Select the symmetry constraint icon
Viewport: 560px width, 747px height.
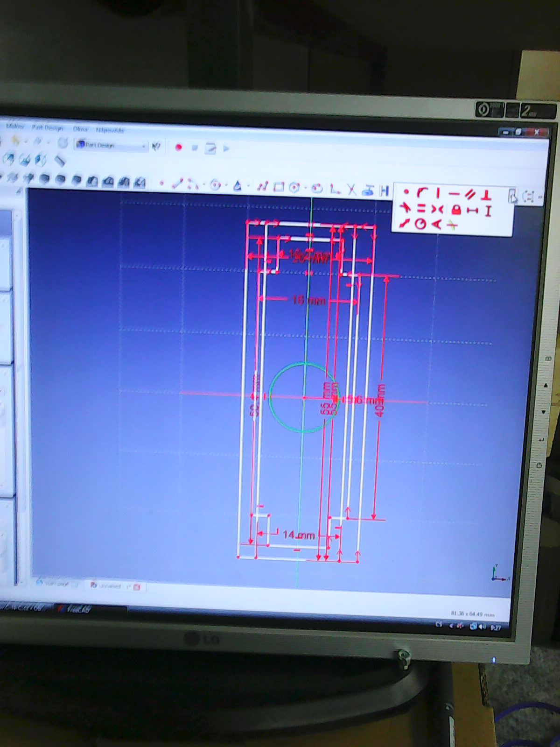pos(437,209)
